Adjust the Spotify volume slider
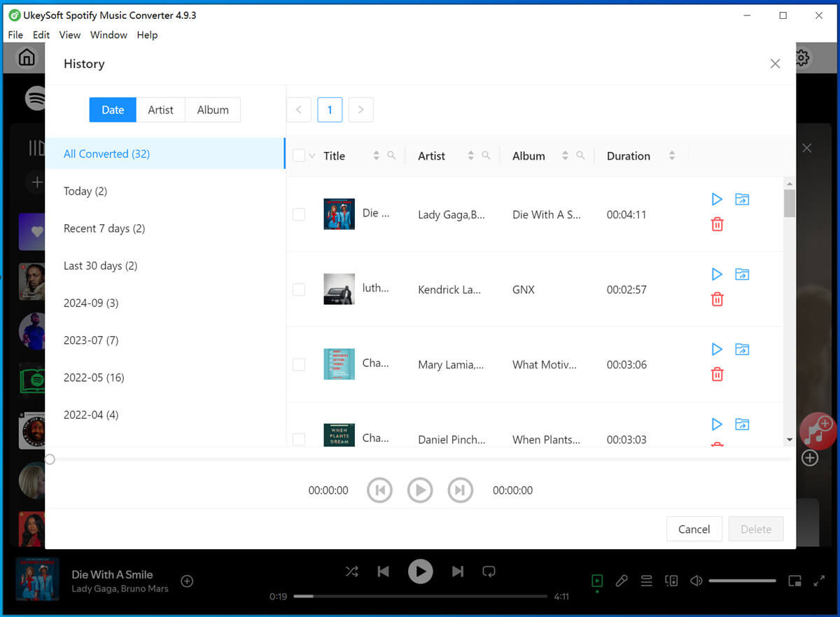840x617 pixels. [742, 581]
